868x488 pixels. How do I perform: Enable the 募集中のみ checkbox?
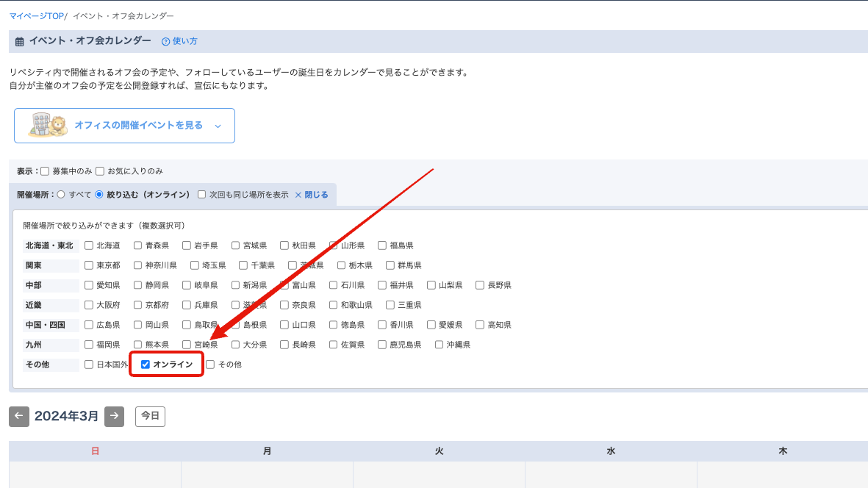[x=45, y=171]
